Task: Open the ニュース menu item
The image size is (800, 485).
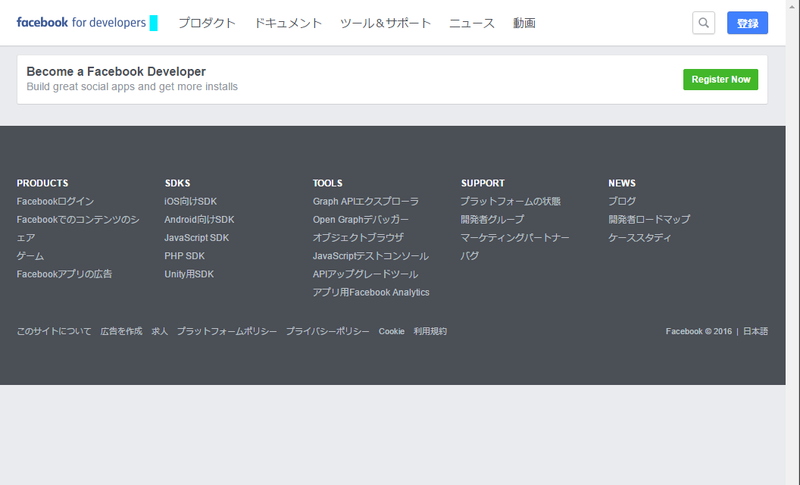Action: click(471, 23)
